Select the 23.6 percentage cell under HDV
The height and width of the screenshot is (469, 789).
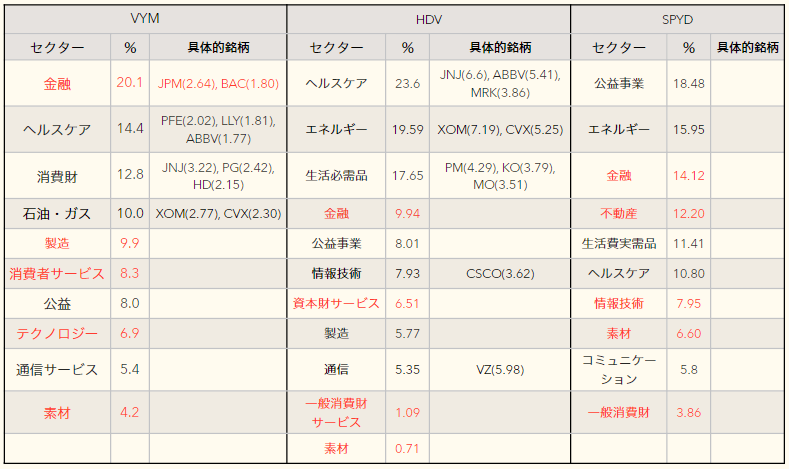(408, 83)
